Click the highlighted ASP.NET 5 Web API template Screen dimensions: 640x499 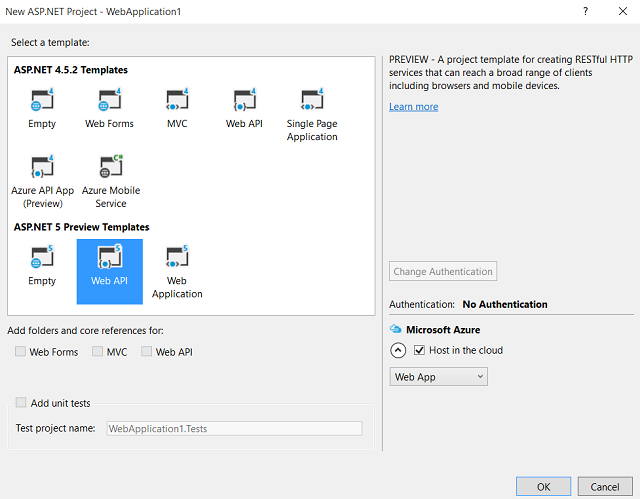tap(110, 271)
